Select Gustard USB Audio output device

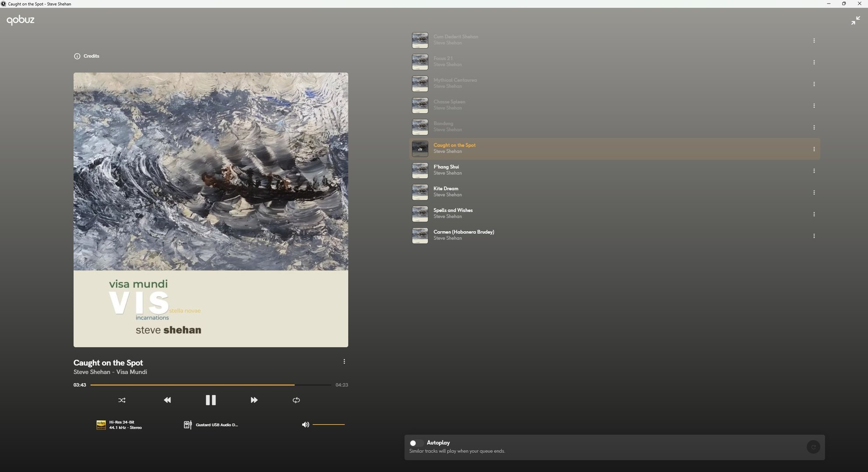tap(217, 425)
